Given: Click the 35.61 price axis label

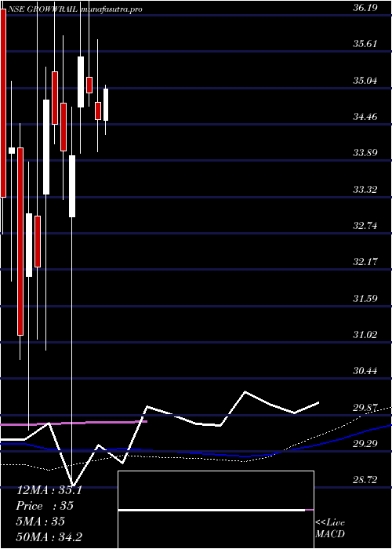Looking at the screenshot, I should [365, 44].
